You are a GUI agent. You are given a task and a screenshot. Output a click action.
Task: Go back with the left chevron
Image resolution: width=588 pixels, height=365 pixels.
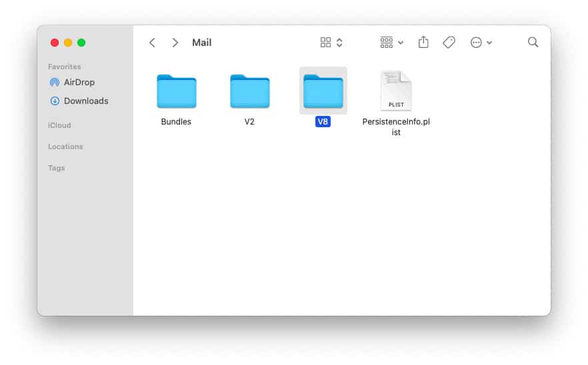pos(152,43)
